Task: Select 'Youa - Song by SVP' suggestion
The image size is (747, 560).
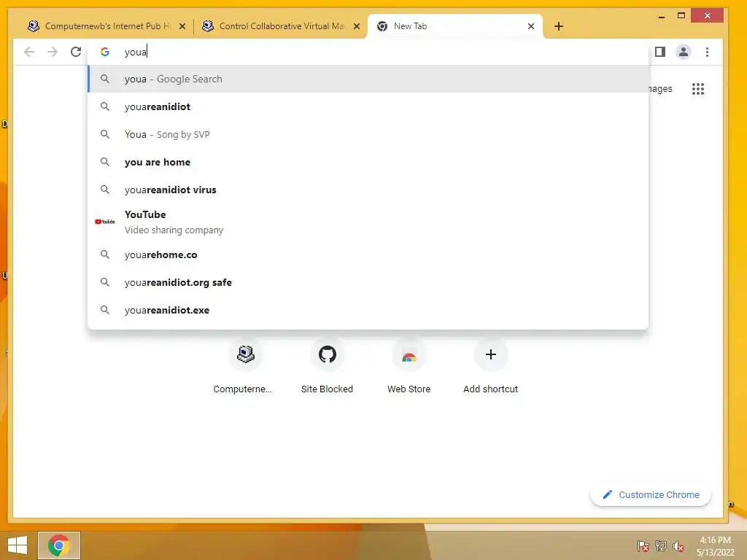Action: coord(368,134)
